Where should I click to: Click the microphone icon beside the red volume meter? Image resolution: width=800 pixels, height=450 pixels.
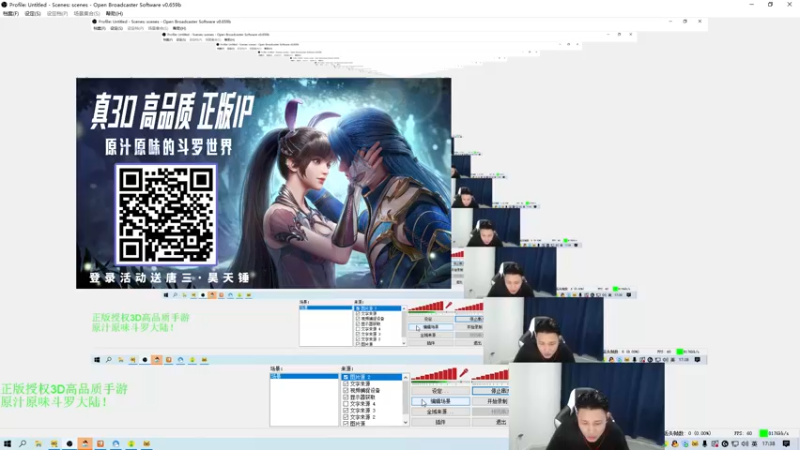pyautogui.click(x=463, y=374)
